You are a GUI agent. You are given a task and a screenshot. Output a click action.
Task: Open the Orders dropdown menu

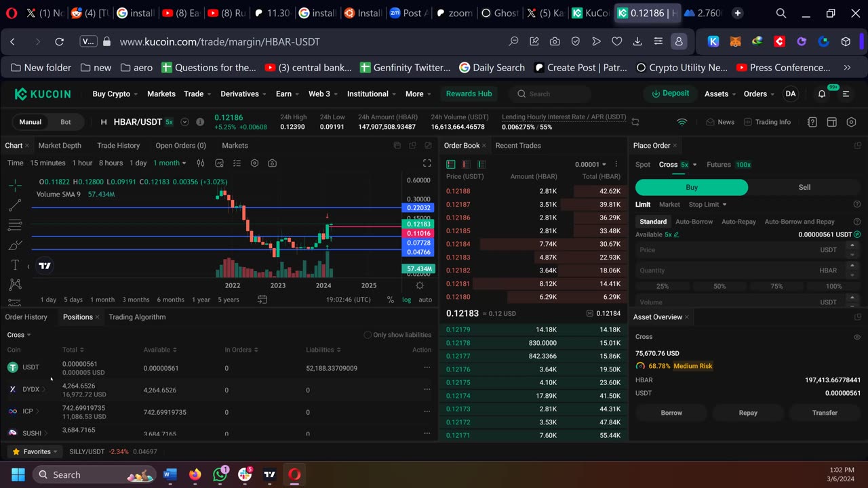758,94
